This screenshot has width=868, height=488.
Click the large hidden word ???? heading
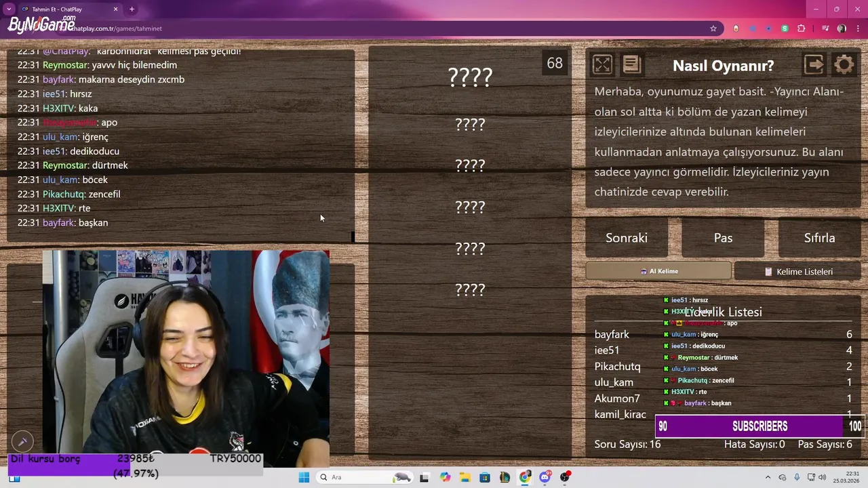(470, 77)
